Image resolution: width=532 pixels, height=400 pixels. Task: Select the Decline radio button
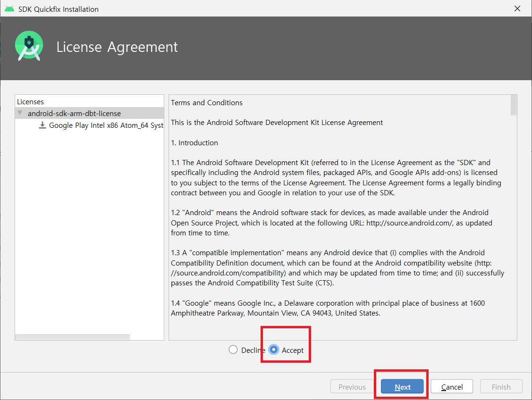pyautogui.click(x=233, y=350)
